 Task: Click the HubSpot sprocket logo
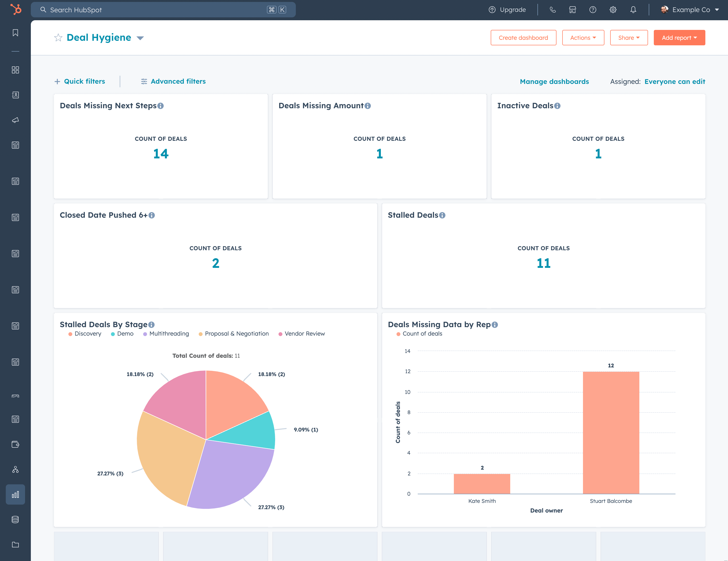[x=16, y=9]
